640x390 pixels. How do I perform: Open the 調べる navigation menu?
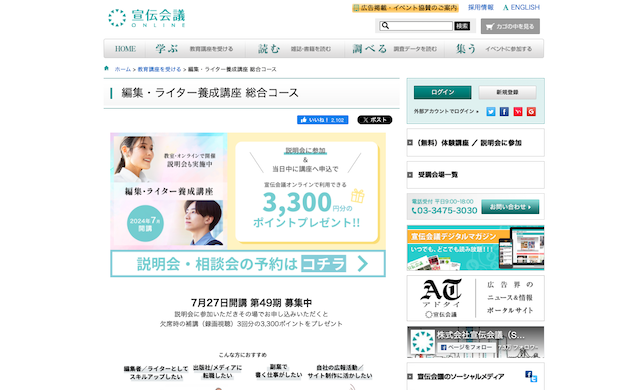pyautogui.click(x=394, y=49)
